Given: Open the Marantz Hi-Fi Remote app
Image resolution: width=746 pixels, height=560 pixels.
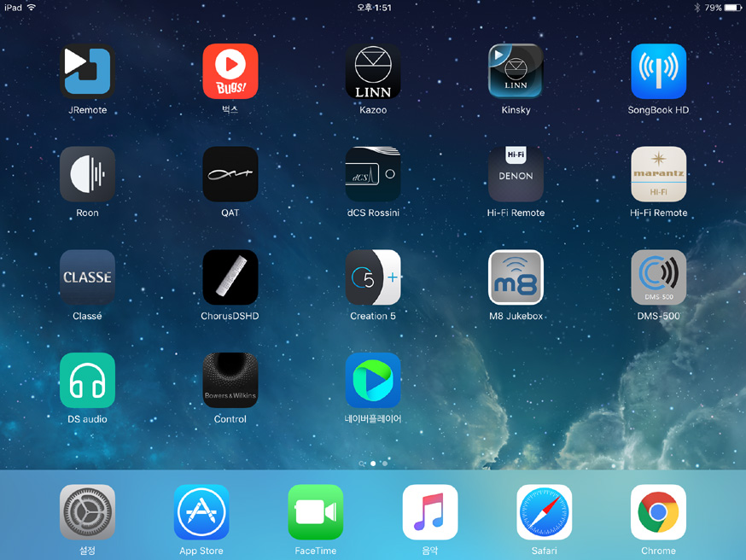Looking at the screenshot, I should tap(658, 174).
